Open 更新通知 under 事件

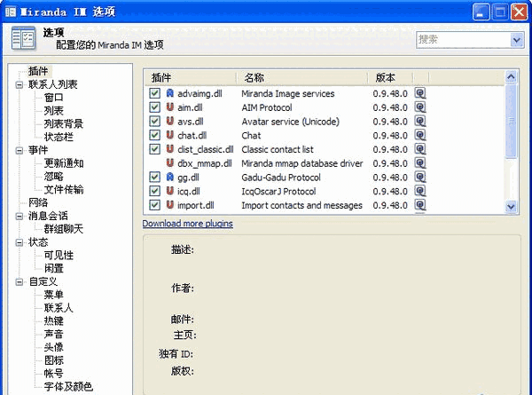coord(64,163)
